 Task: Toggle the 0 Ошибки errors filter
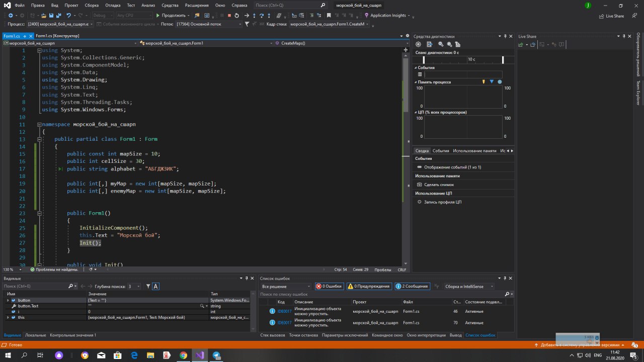[x=329, y=286]
